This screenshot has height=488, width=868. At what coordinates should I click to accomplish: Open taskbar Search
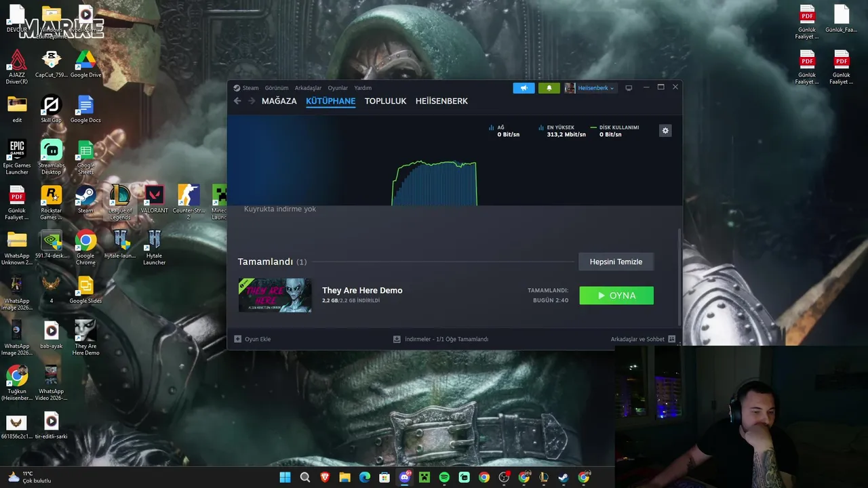click(x=305, y=477)
